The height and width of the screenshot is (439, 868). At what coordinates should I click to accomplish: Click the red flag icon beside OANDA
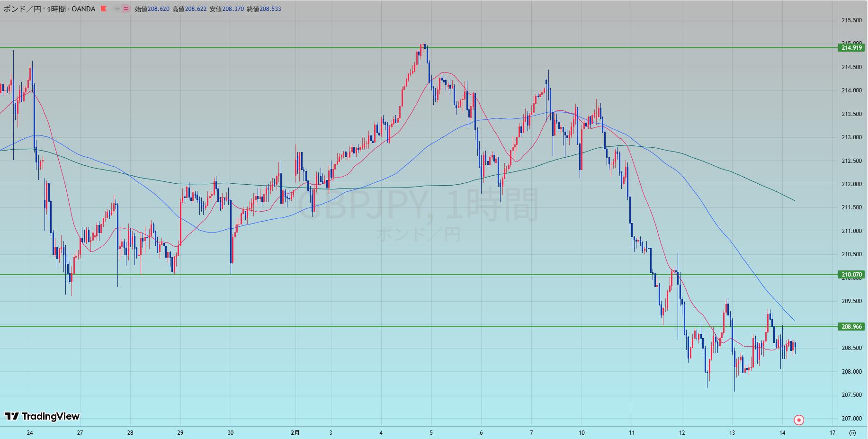click(104, 9)
